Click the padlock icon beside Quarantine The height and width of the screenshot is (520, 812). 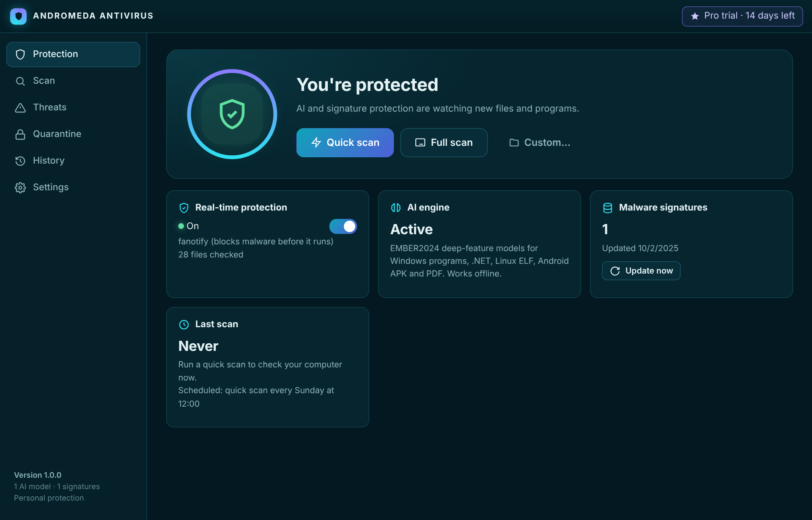coord(20,134)
